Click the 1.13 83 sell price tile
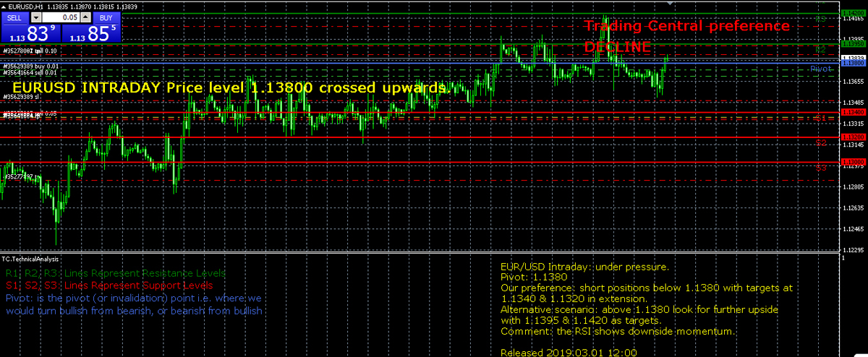 point(30,33)
